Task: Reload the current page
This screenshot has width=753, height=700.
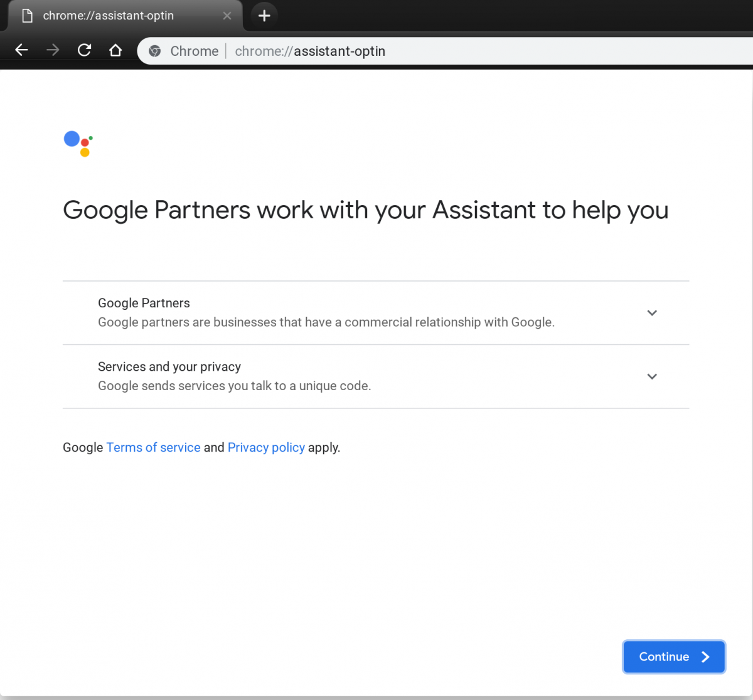Action: point(84,50)
